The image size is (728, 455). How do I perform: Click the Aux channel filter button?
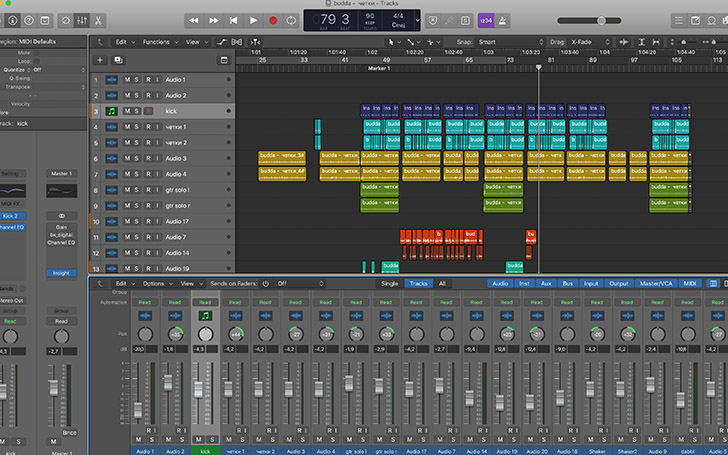[x=545, y=284]
